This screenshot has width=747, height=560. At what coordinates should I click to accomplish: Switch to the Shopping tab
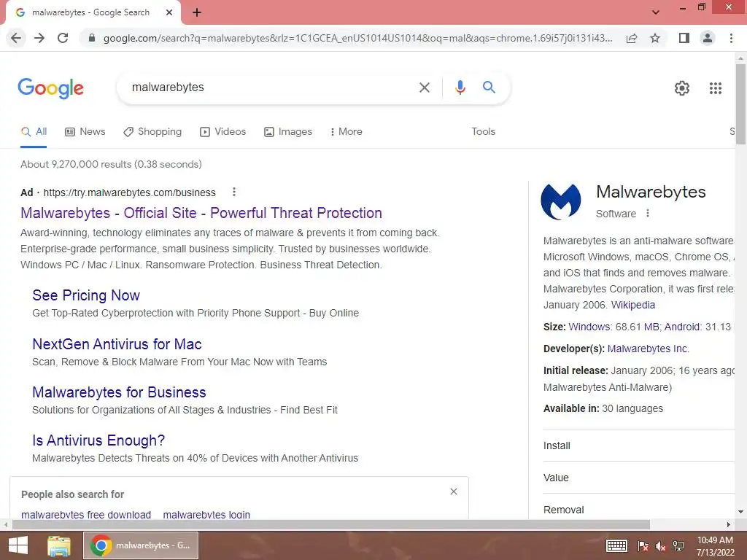152,132
